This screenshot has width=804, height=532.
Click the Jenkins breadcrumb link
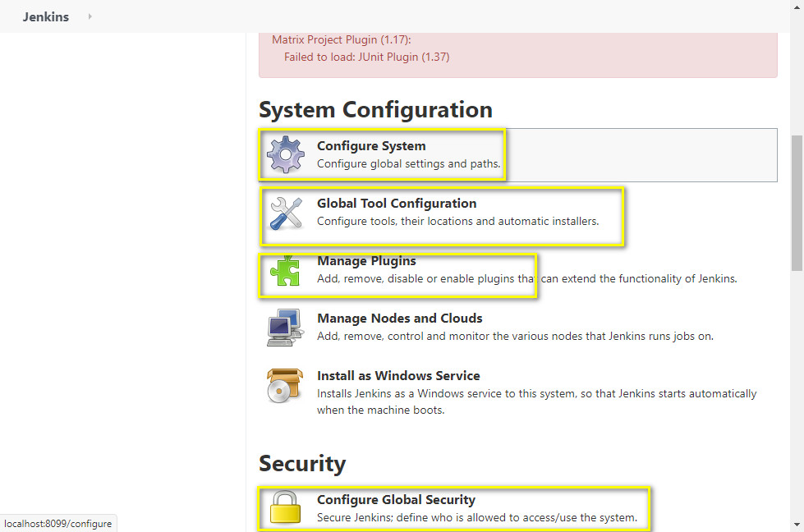point(46,16)
